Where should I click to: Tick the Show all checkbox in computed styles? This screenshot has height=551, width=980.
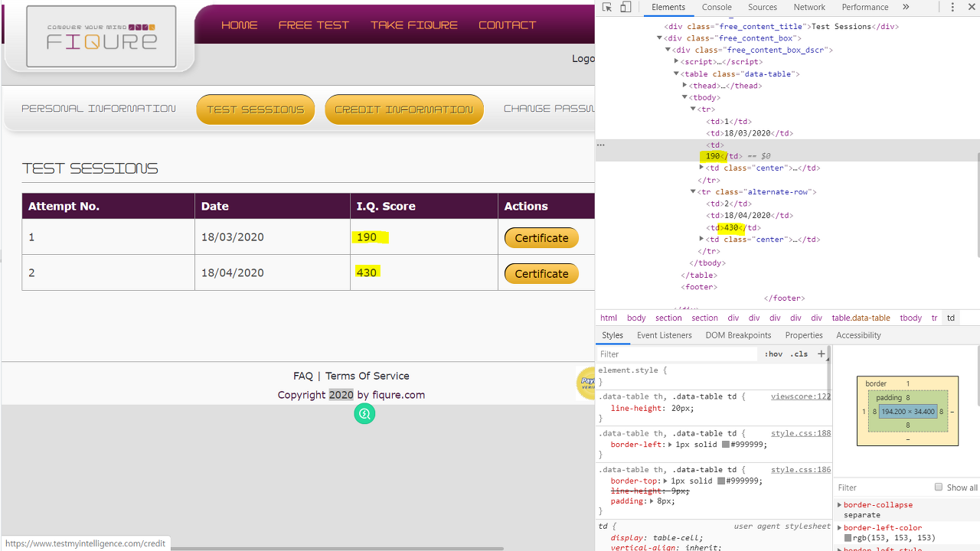938,487
